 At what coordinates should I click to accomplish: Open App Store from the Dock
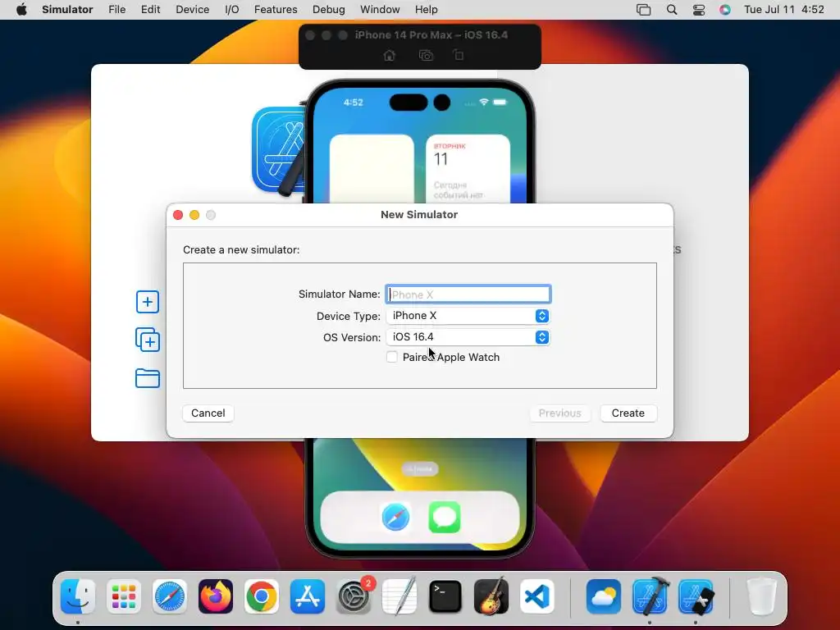(x=308, y=596)
